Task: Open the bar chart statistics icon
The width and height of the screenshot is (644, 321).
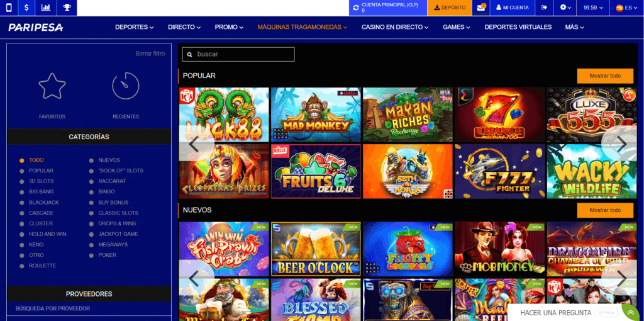Action: [x=46, y=8]
